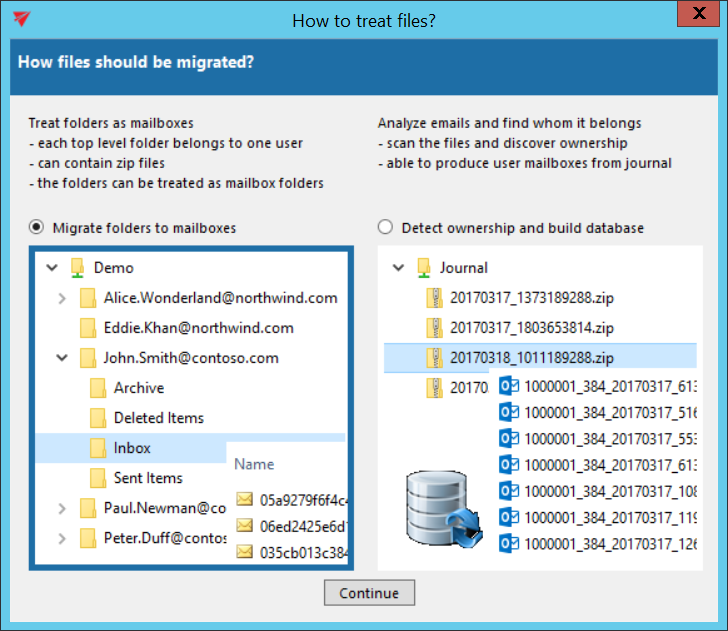Expand the Alice.Wonderland@northwind.com folder
Screen dimensions: 728x631
point(61,298)
